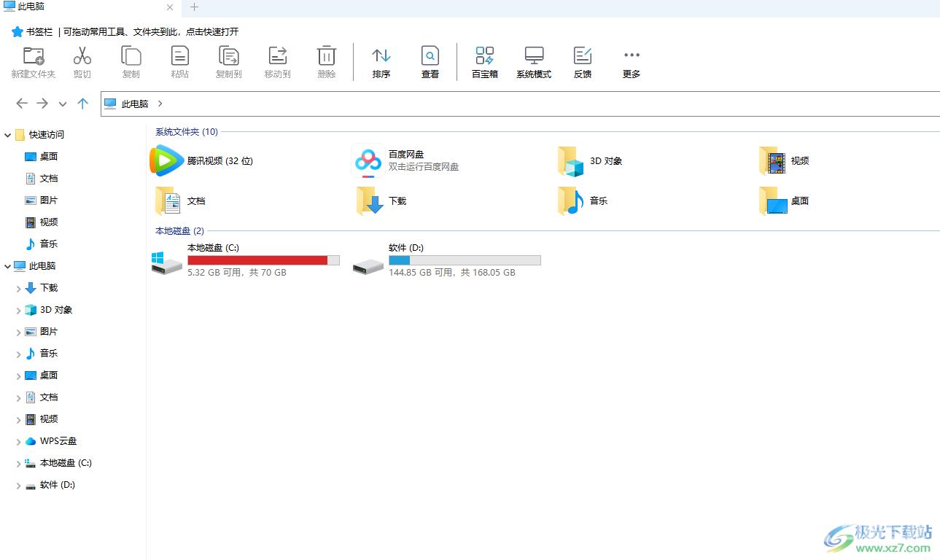Open the recent locations dropdown arrow
Image resolution: width=940 pixels, height=560 pixels.
tap(63, 104)
